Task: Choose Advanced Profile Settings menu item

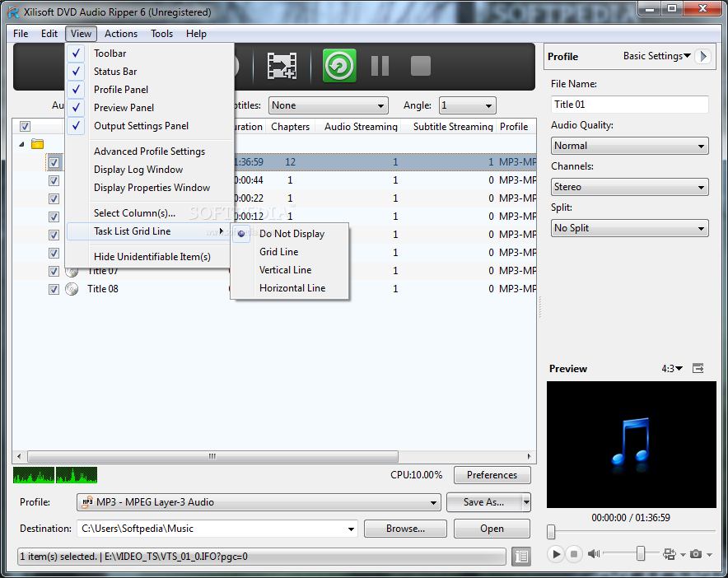Action: [x=148, y=151]
